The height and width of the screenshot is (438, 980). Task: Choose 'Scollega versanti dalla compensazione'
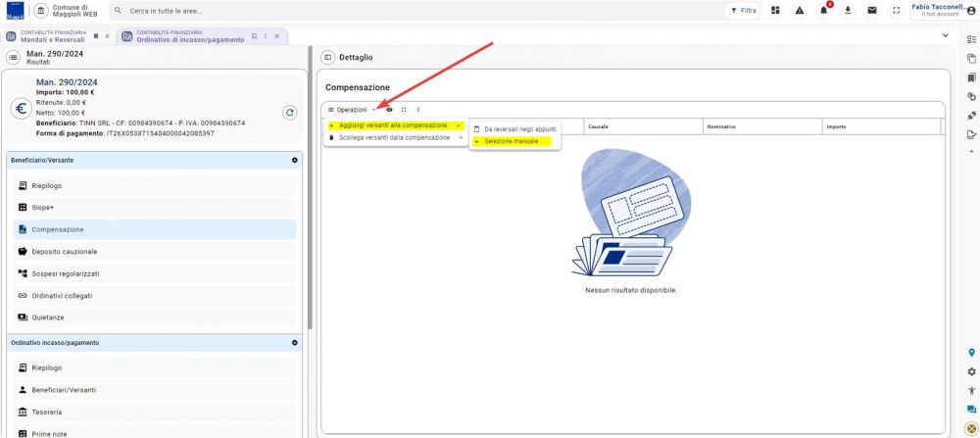(x=396, y=137)
